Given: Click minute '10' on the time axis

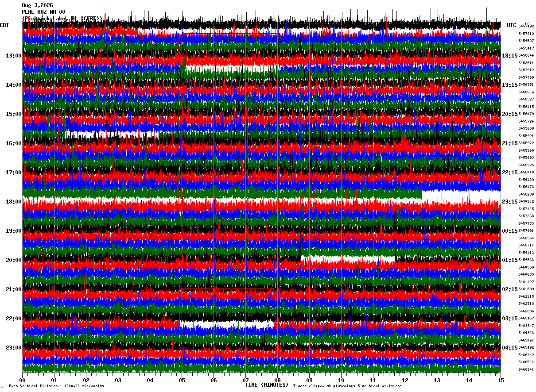Looking at the screenshot, I should point(341,380).
